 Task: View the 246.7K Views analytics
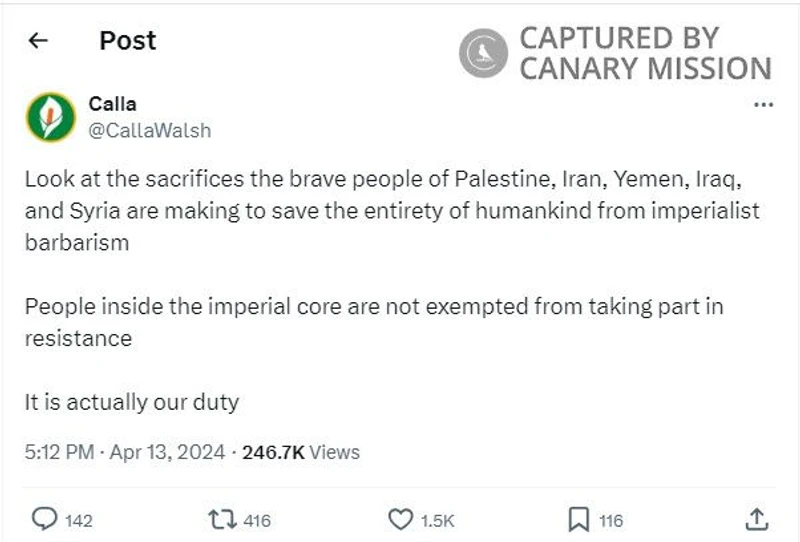pos(301,452)
